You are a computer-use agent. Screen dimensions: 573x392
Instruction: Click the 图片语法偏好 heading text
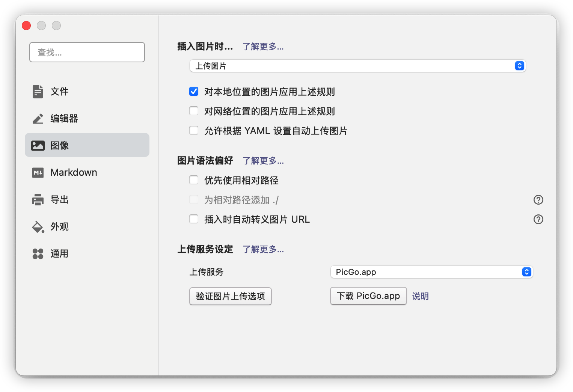coord(205,161)
